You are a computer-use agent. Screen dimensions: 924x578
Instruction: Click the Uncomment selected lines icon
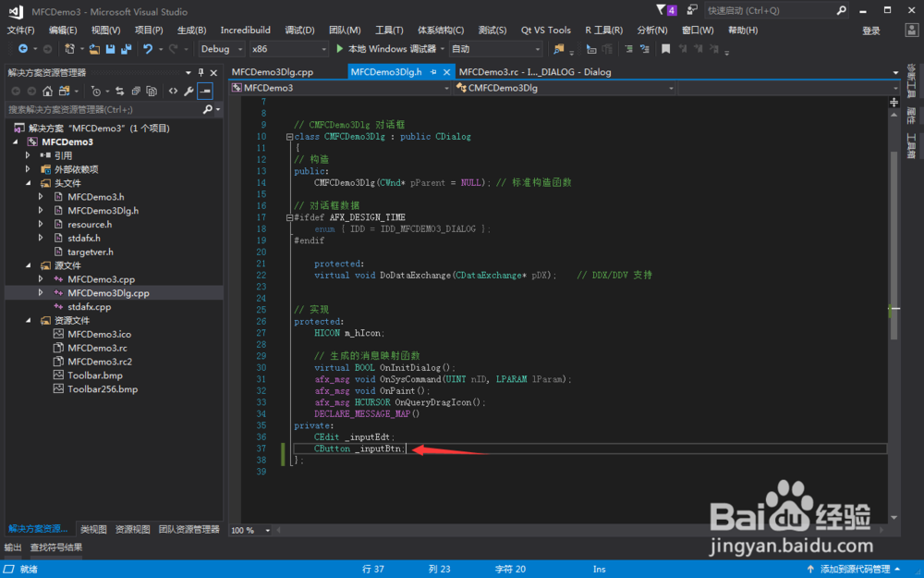pos(645,49)
